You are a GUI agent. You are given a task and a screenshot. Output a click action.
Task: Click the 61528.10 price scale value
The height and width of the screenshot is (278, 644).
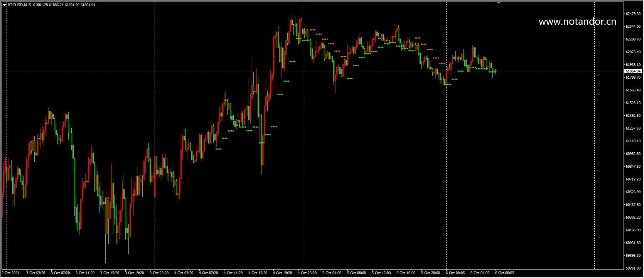(633, 103)
